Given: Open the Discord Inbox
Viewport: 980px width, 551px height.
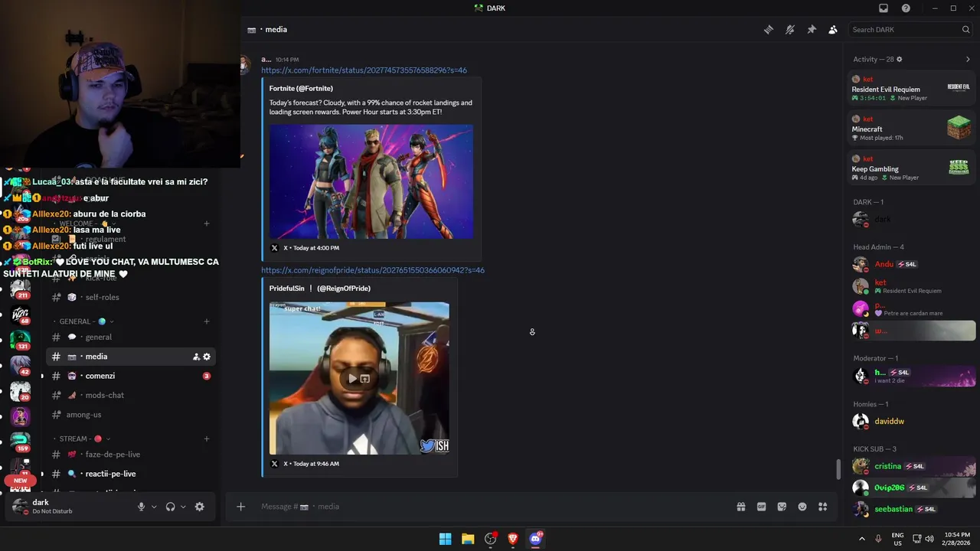Looking at the screenshot, I should (x=884, y=8).
